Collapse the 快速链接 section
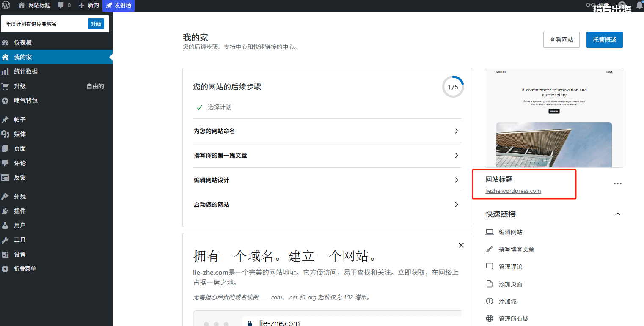 point(618,214)
